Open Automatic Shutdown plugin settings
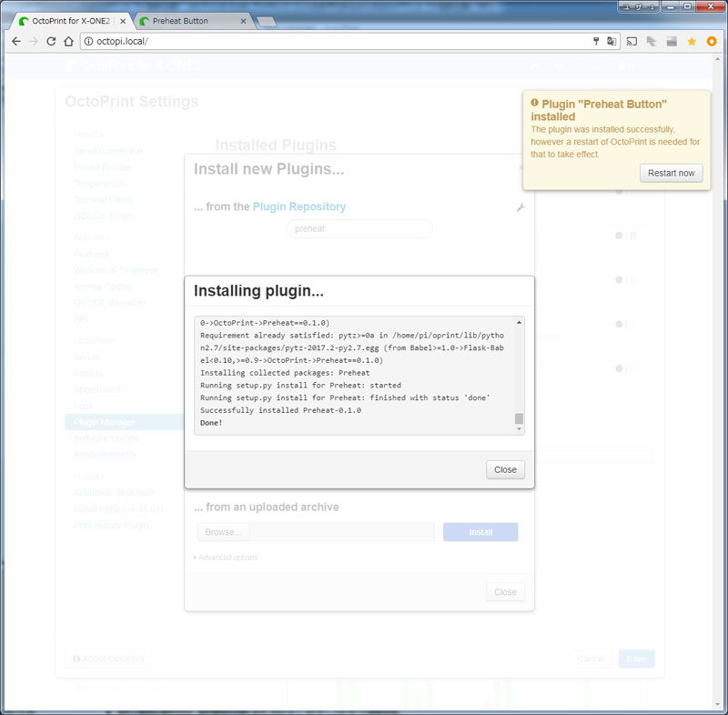The image size is (728, 715). [x=114, y=492]
